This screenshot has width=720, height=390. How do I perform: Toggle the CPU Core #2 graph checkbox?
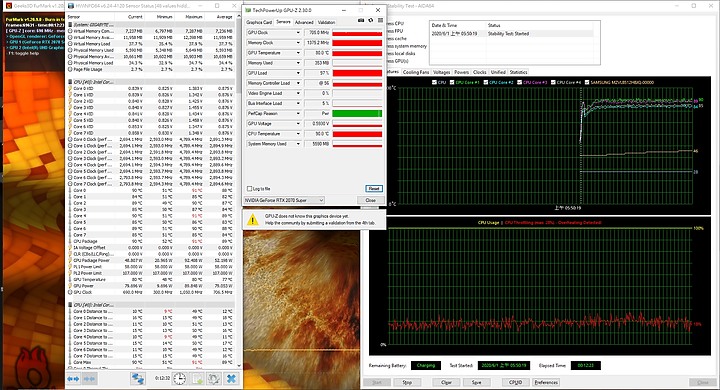click(x=485, y=82)
